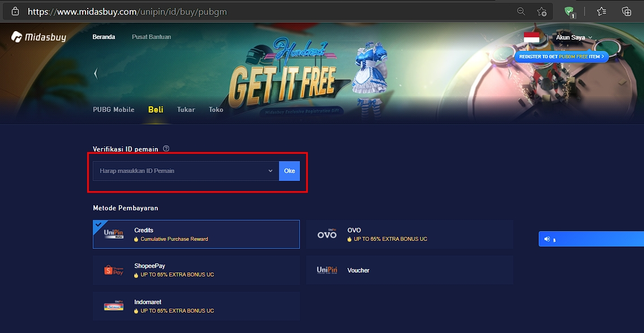
Task: Click the Midasbuy logo
Action: [38, 37]
